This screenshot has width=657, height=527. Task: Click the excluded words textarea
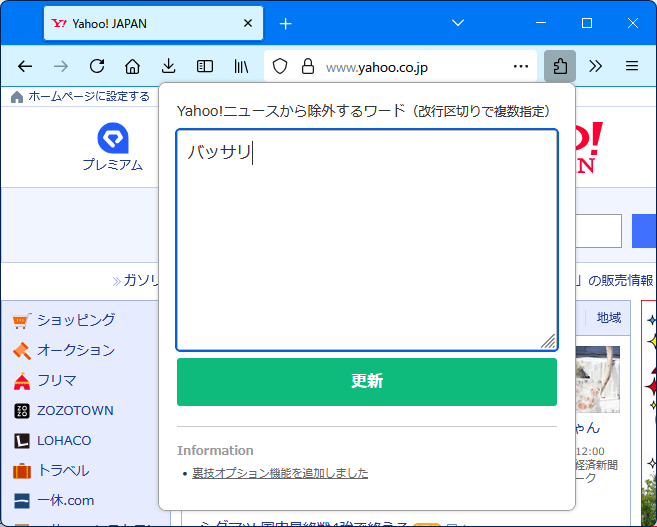(367, 240)
